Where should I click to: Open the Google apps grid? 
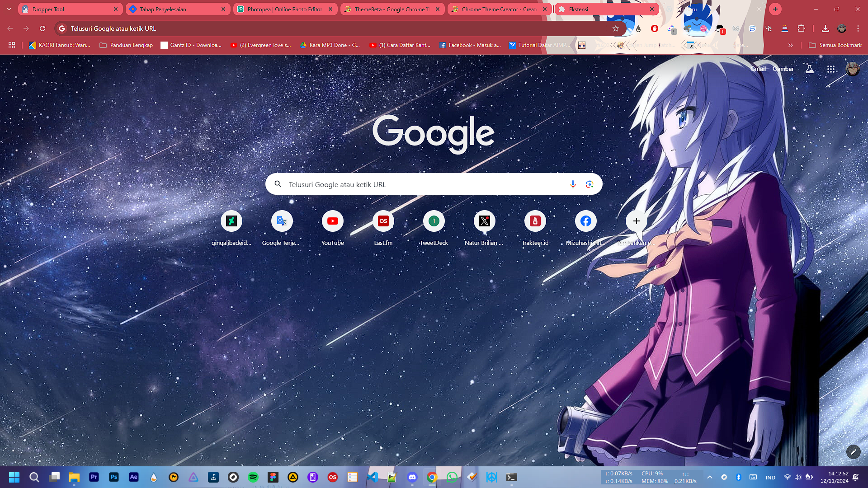coord(831,69)
